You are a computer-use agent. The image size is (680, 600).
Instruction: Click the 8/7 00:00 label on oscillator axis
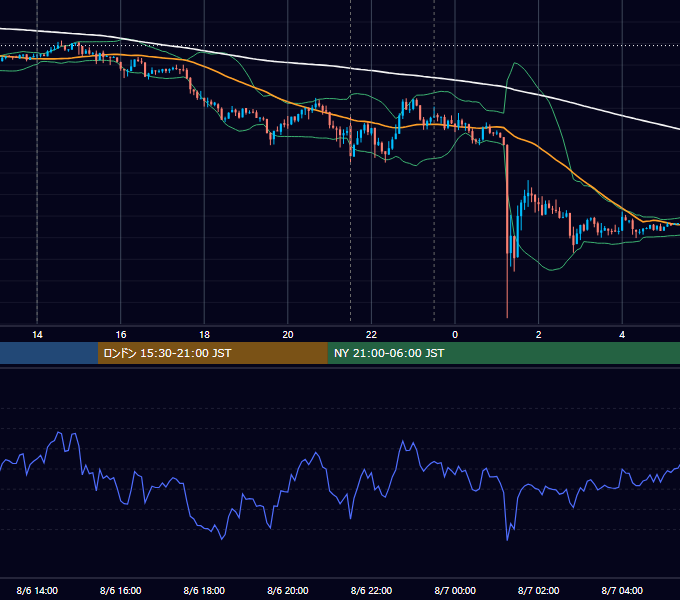(x=455, y=590)
